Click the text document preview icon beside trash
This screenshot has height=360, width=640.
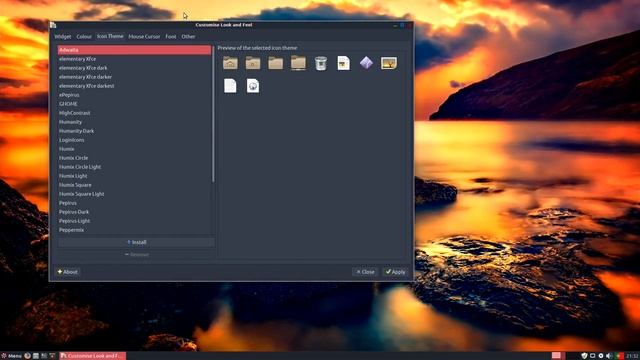pos(344,63)
